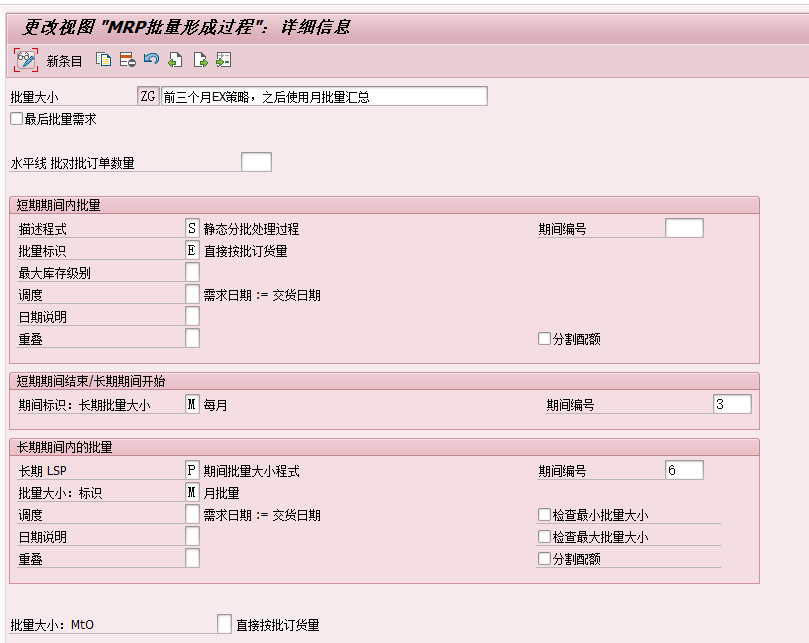Viewport: 809px width, 643px height.
Task: Go to previous entry icon
Action: [175, 60]
